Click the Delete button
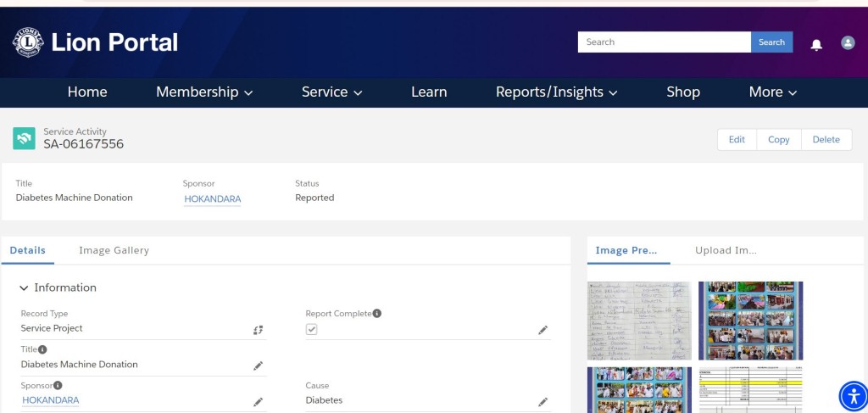 point(826,140)
